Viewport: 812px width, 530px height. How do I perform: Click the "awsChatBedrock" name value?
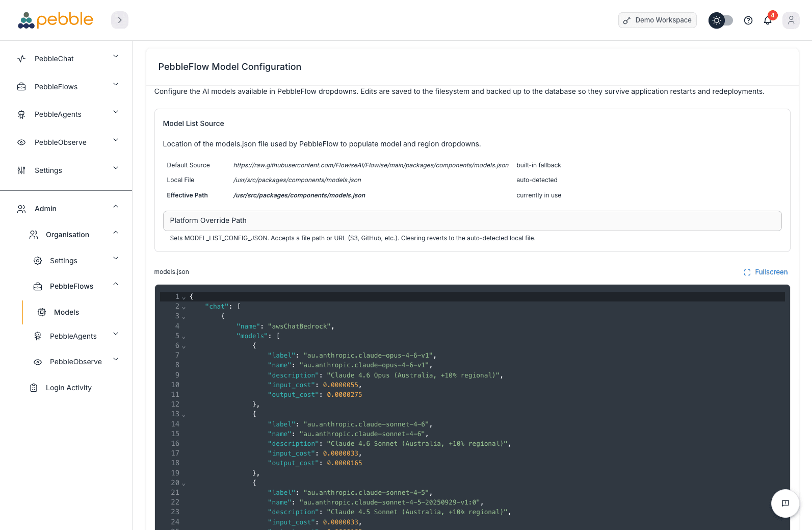point(300,326)
